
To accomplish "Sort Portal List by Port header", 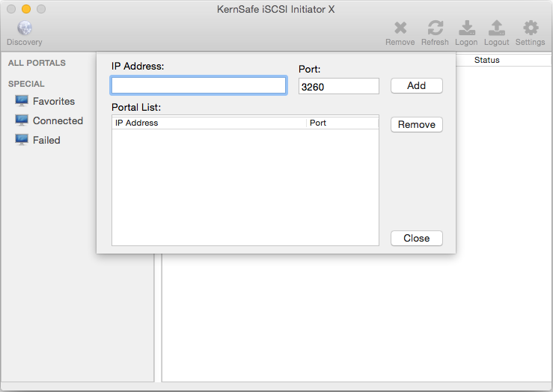I will coord(343,123).
